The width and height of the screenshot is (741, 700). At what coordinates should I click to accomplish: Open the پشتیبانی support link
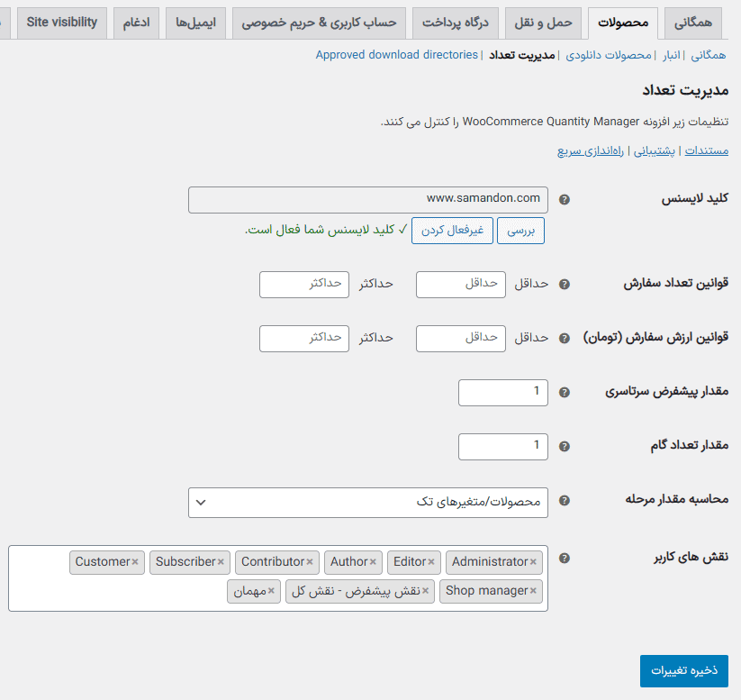click(x=654, y=150)
